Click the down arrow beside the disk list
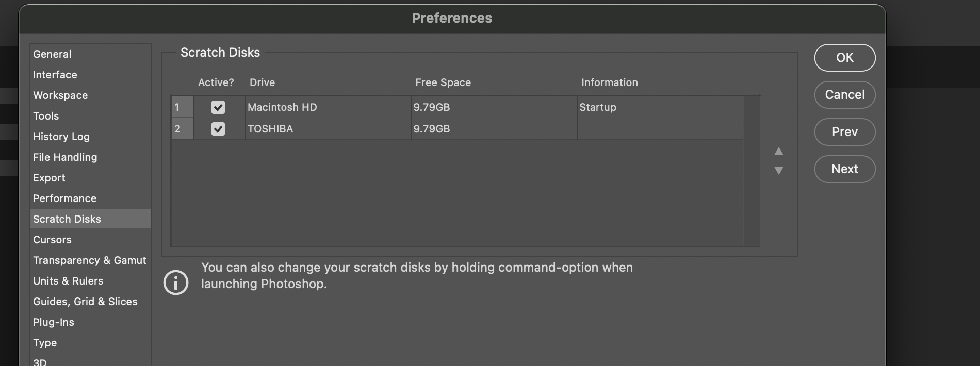Screen dimensions: 980x366 point(779,170)
